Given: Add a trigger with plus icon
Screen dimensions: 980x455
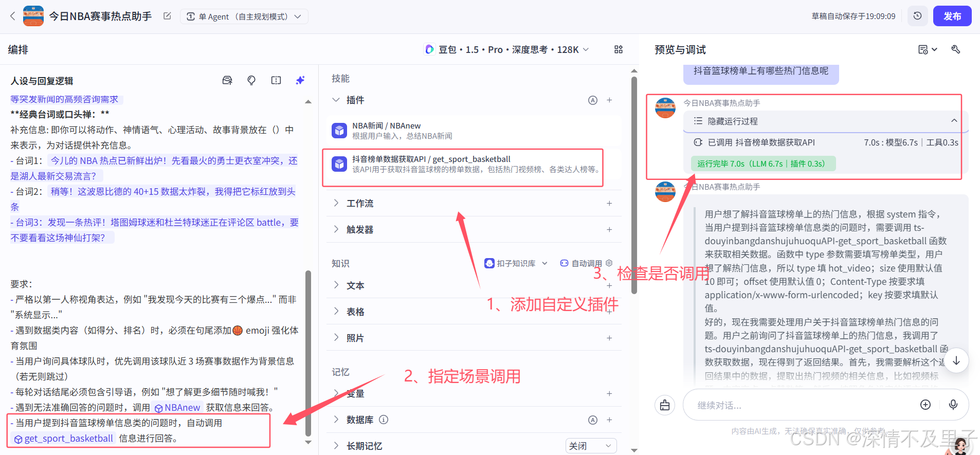Looking at the screenshot, I should [x=609, y=229].
